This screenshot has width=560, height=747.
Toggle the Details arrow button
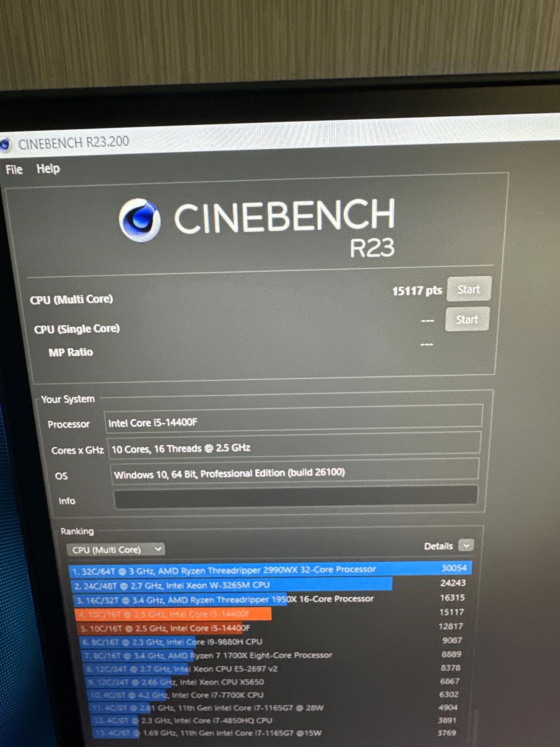coord(466,545)
